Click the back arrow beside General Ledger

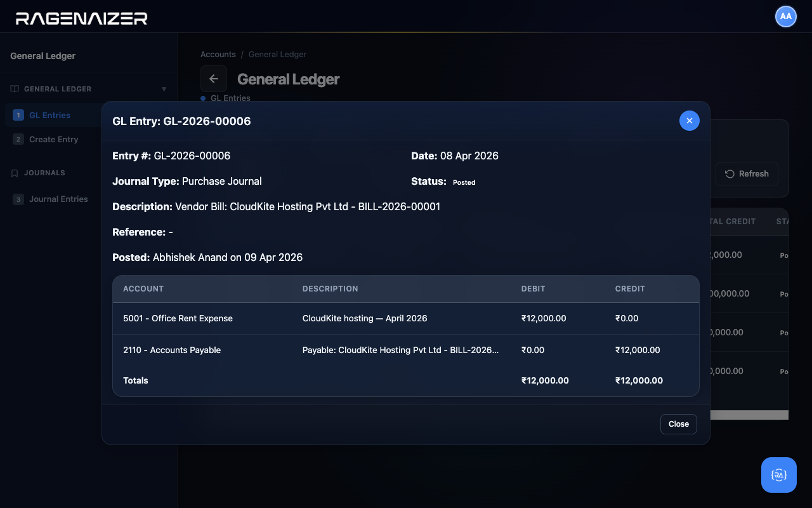pos(214,79)
